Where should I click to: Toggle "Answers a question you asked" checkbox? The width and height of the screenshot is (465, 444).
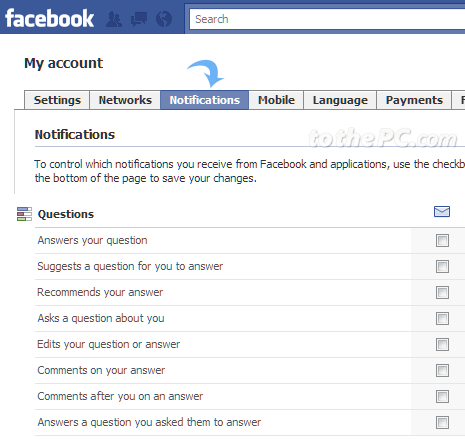pos(442,422)
